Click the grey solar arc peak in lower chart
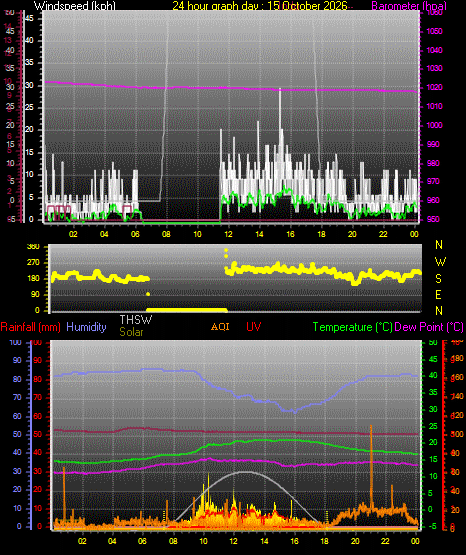Viewport: 466px width, 555px height. click(246, 472)
